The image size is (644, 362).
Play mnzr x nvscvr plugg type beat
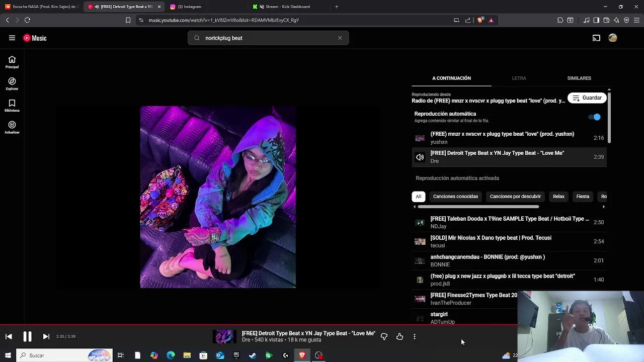pos(509,138)
